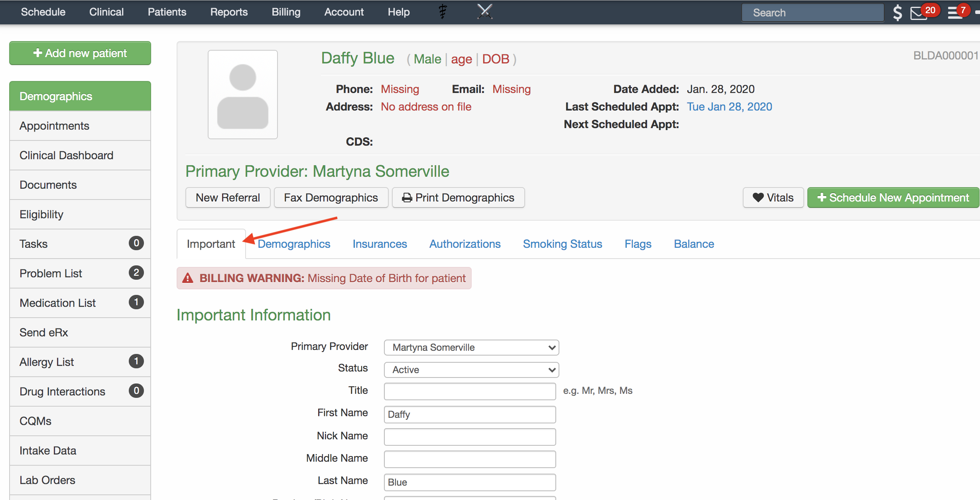Click the New Referral button
This screenshot has height=500, width=980.
coord(228,198)
